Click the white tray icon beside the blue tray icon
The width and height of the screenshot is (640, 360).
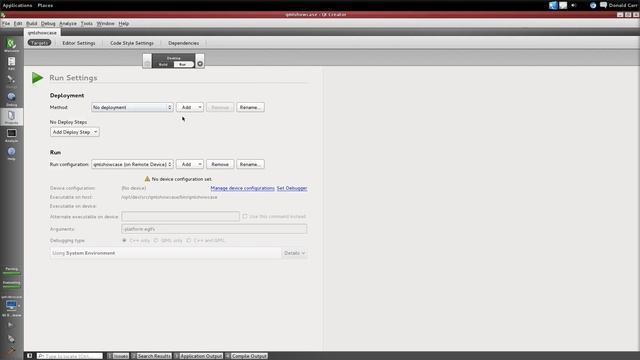563,5
